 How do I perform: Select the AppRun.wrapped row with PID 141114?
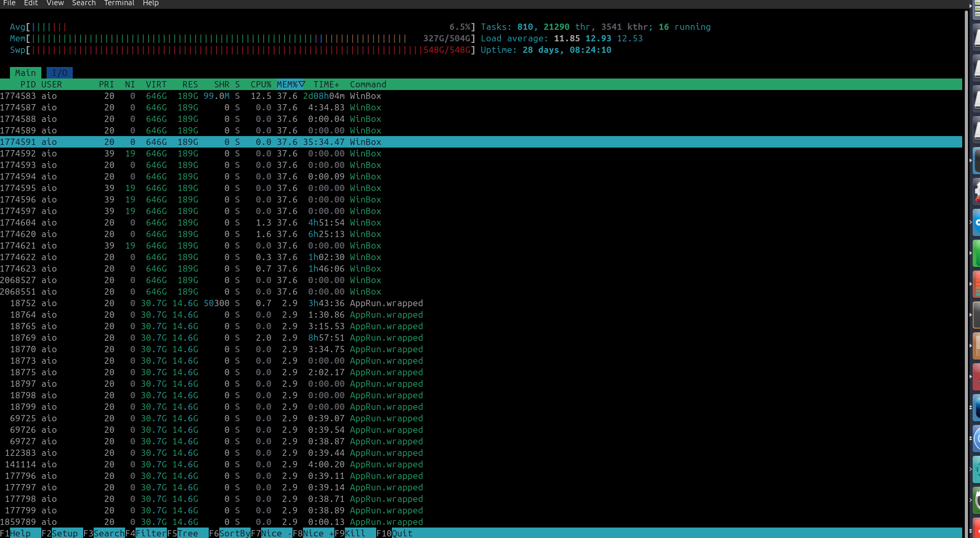pos(481,464)
